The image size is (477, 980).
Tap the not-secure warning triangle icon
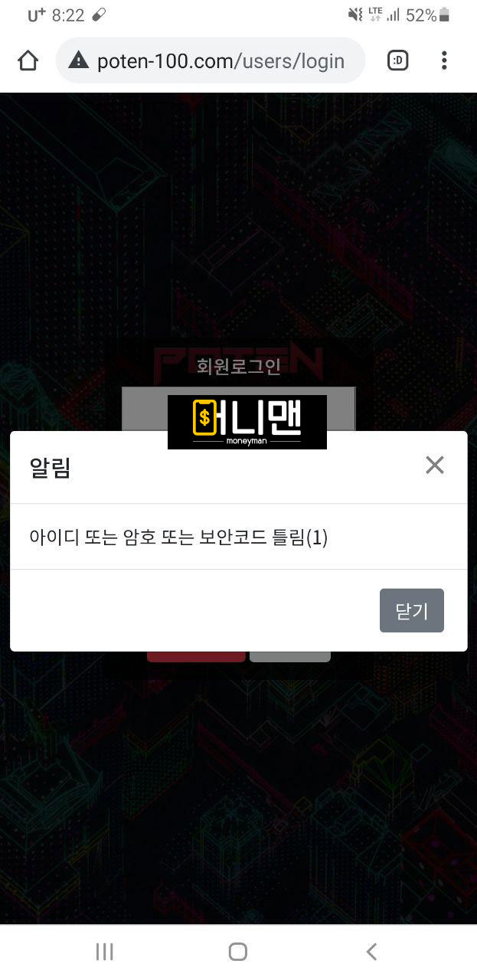click(78, 60)
